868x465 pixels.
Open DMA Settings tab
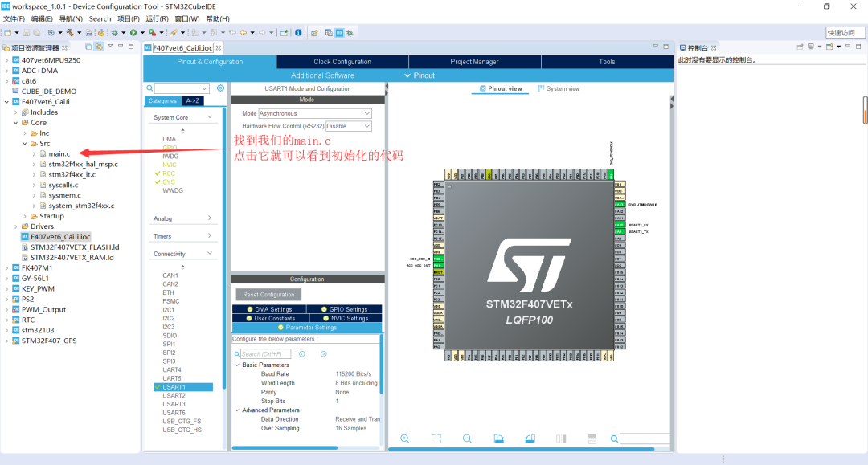[269, 309]
